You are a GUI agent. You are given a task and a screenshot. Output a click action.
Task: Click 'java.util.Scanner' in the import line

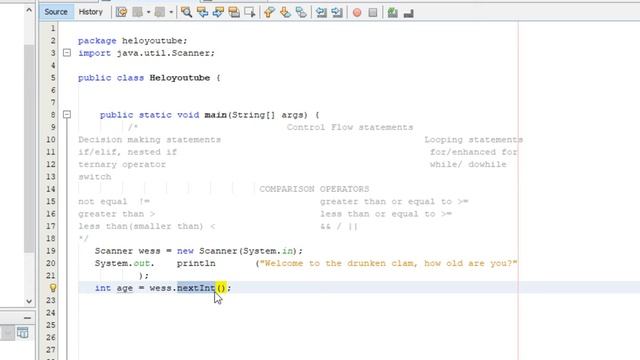tap(163, 53)
